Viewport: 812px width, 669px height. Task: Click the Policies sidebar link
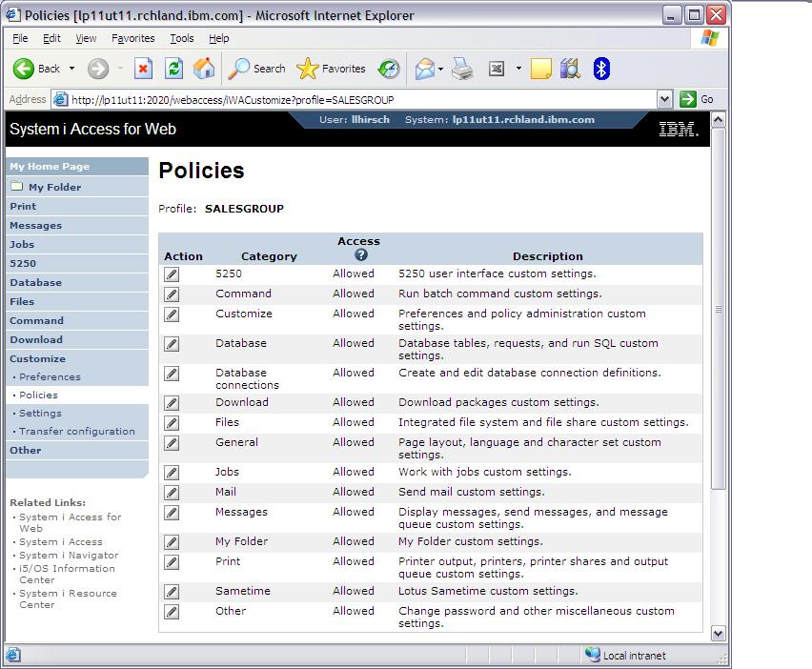point(38,395)
